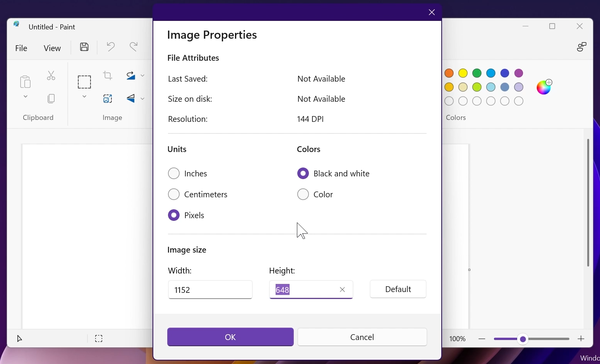Viewport: 600px width, 364px height.
Task: Open the selection tool dropdown
Action: pyautogui.click(x=84, y=96)
